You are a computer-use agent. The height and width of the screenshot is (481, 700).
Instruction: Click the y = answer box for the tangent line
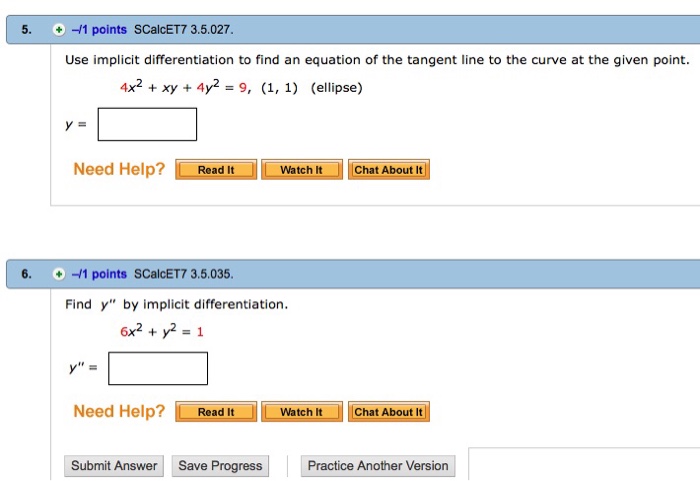[x=148, y=124]
